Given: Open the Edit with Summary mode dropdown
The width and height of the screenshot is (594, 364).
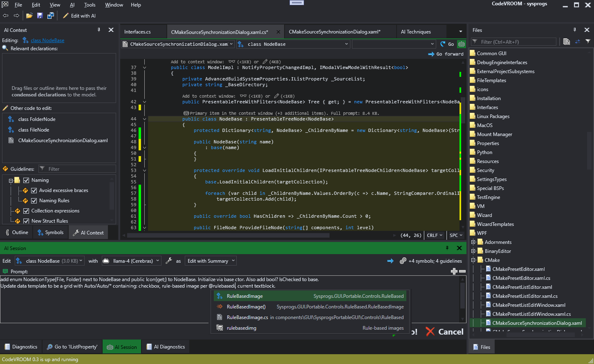Looking at the screenshot, I should (x=211, y=261).
